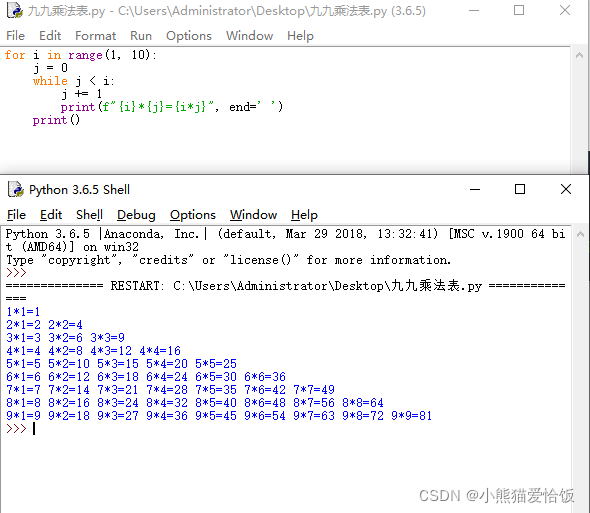Click output text '7*7=49'

[x=314, y=390]
